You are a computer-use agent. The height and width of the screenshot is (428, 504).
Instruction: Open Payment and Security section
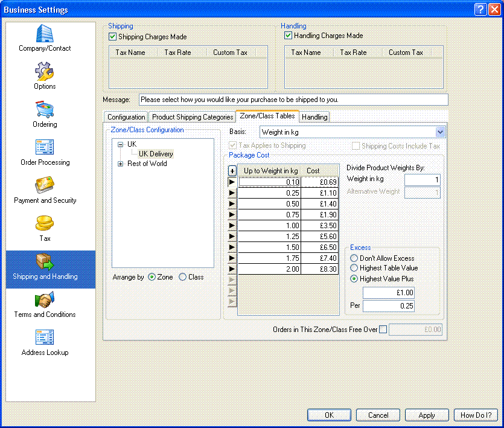coord(45,187)
